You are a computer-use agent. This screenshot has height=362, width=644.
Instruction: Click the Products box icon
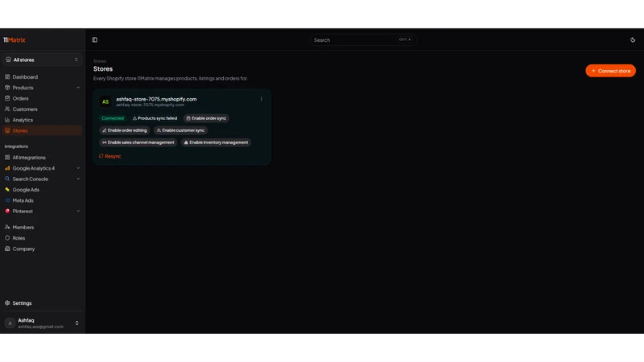7,88
